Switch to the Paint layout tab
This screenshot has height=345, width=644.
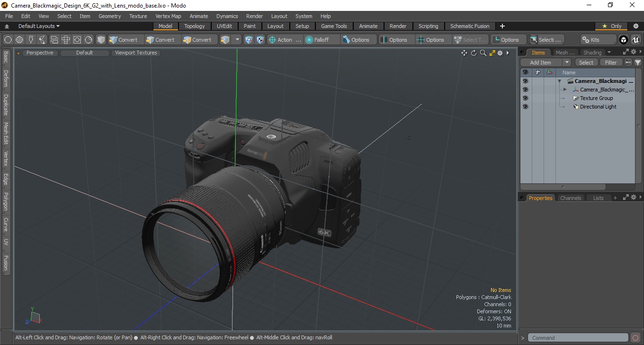pos(250,26)
